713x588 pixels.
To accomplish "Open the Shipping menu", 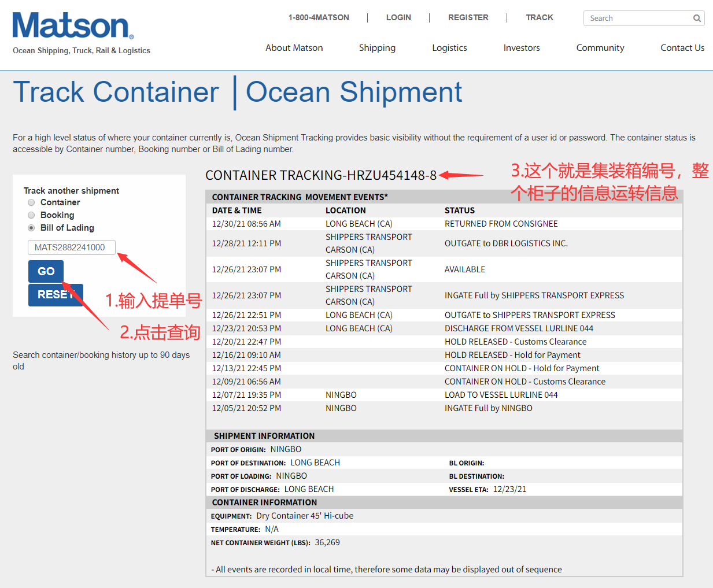I will [x=377, y=48].
